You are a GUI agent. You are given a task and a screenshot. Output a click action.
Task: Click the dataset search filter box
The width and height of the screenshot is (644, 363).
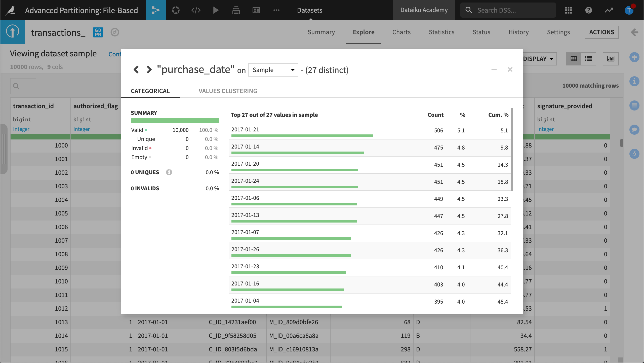pos(23,86)
